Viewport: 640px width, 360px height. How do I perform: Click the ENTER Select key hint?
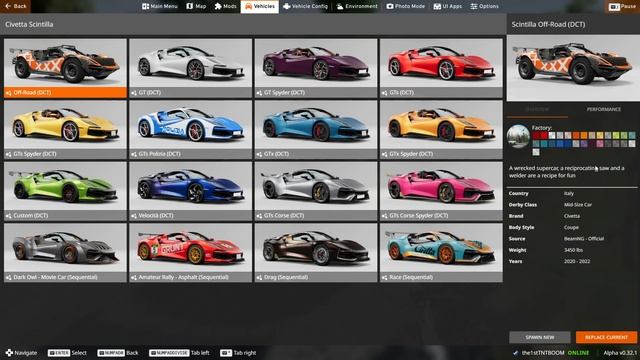67,353
